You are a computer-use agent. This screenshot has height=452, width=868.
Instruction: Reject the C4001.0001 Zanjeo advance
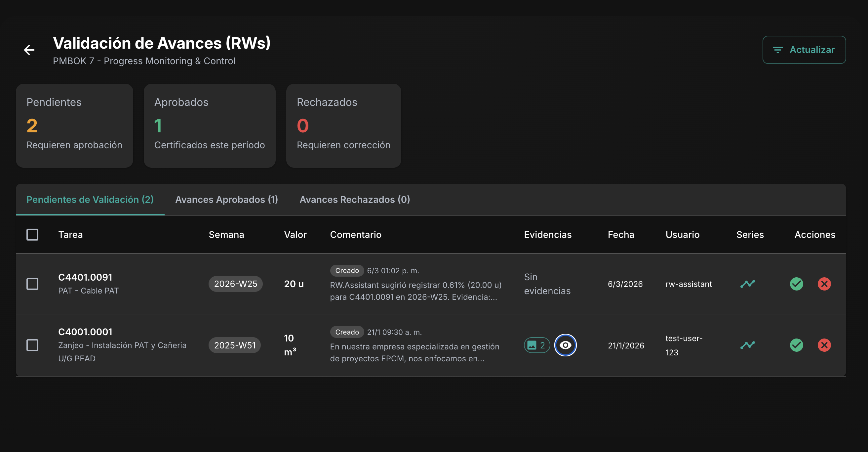point(824,345)
